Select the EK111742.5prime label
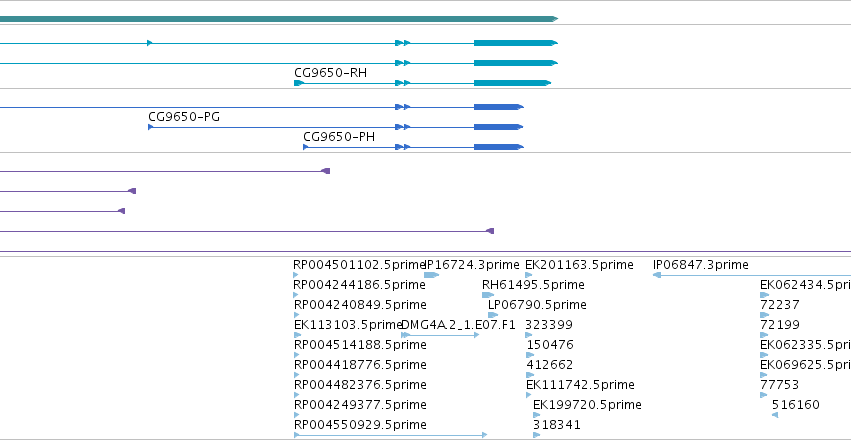The image size is (851, 440). 580,385
